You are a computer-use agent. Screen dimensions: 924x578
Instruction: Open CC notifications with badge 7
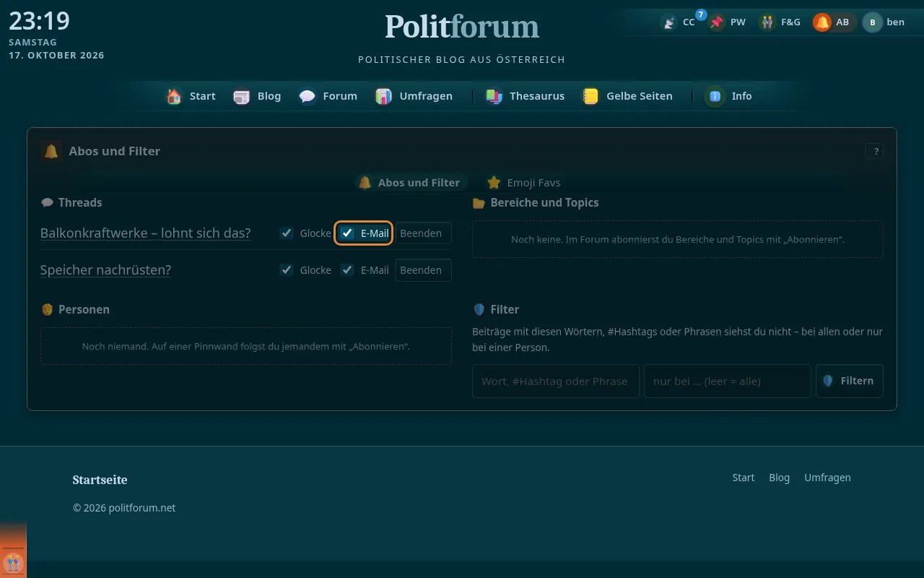click(x=679, y=22)
